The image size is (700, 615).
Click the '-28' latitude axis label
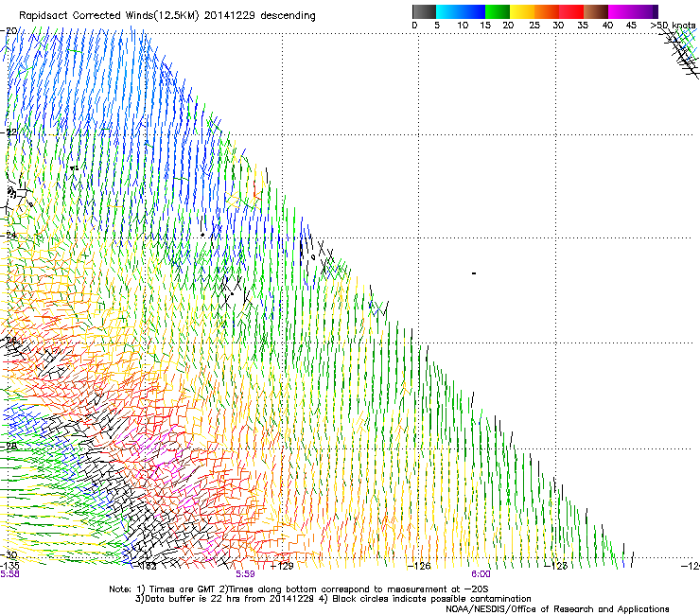pyautogui.click(x=9, y=446)
